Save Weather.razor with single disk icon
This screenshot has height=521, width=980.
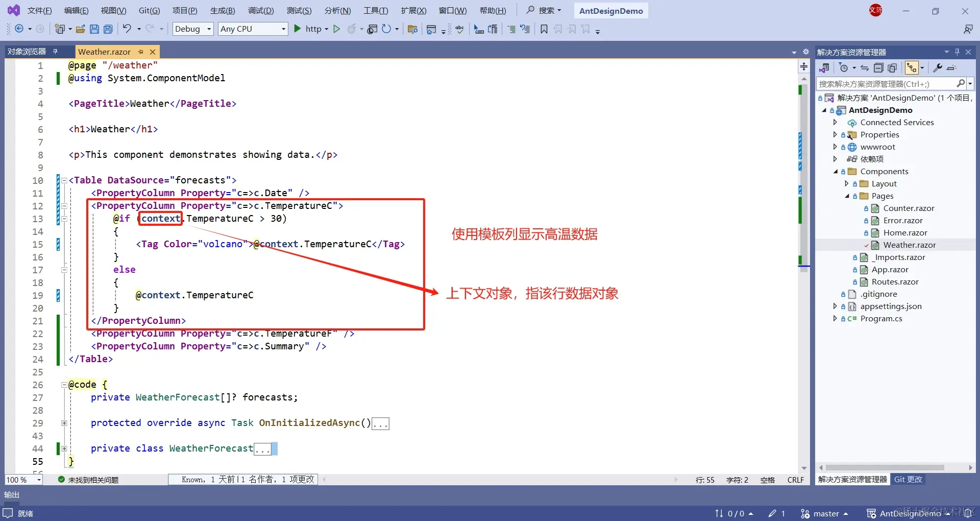[x=94, y=29]
